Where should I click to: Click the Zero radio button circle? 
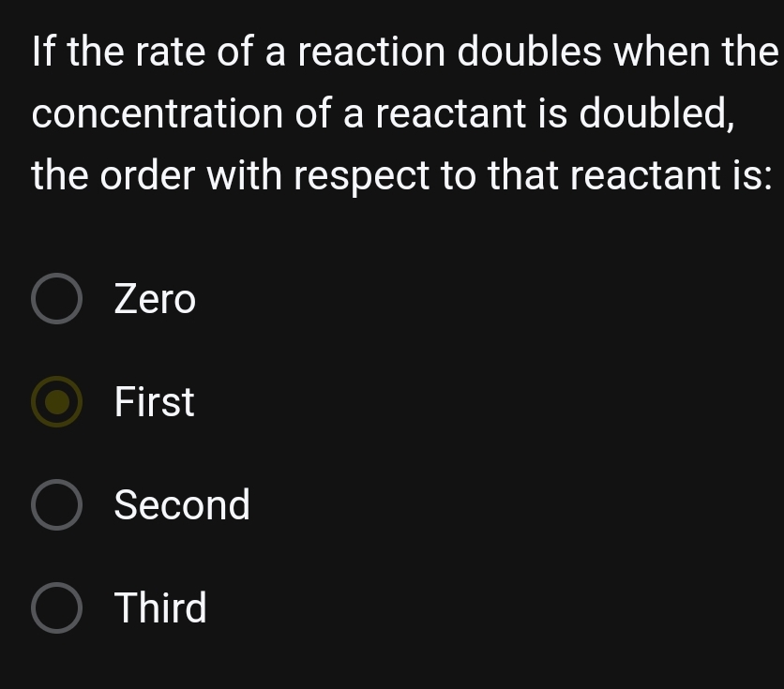pos(56,298)
